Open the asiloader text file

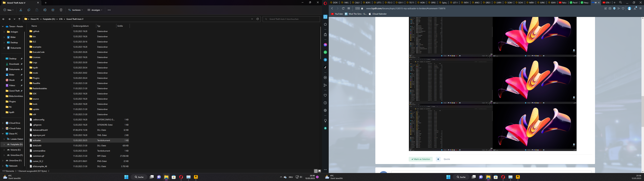[37, 140]
